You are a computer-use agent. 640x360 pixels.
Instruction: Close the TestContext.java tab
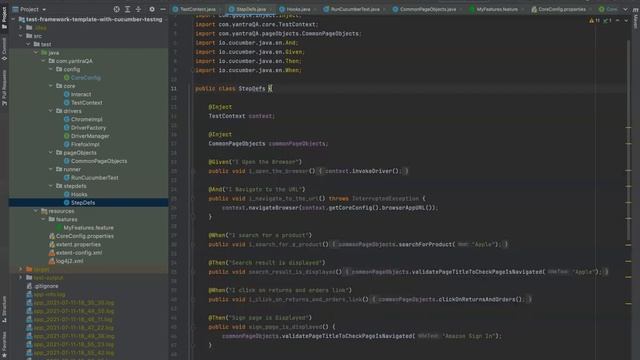[220, 9]
